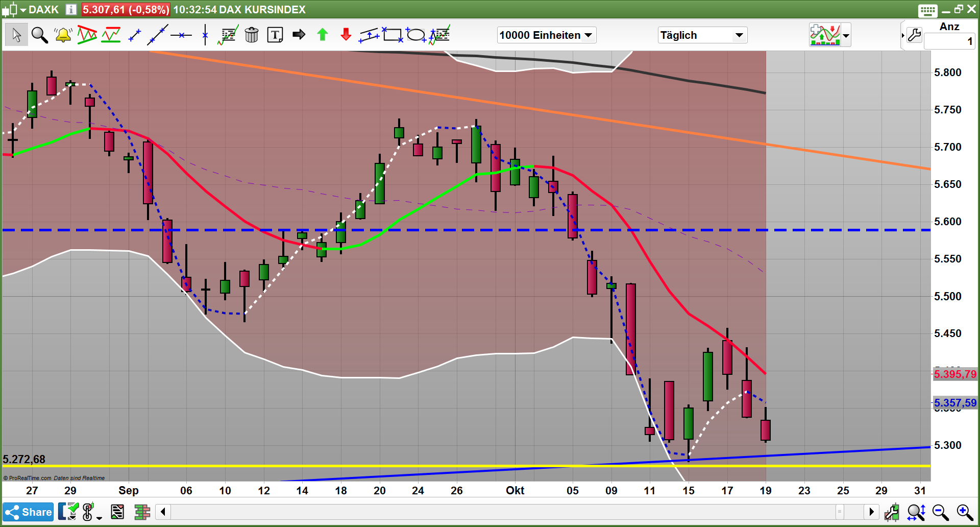Screen dimensions: 980x527
Task: Open the Fibonacci retracement tool
Action: [x=228, y=35]
